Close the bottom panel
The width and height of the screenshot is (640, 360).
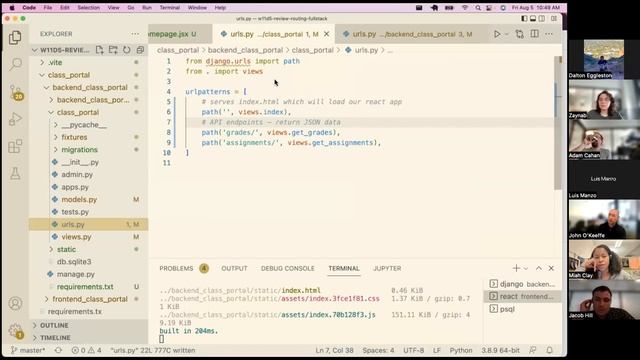551,268
